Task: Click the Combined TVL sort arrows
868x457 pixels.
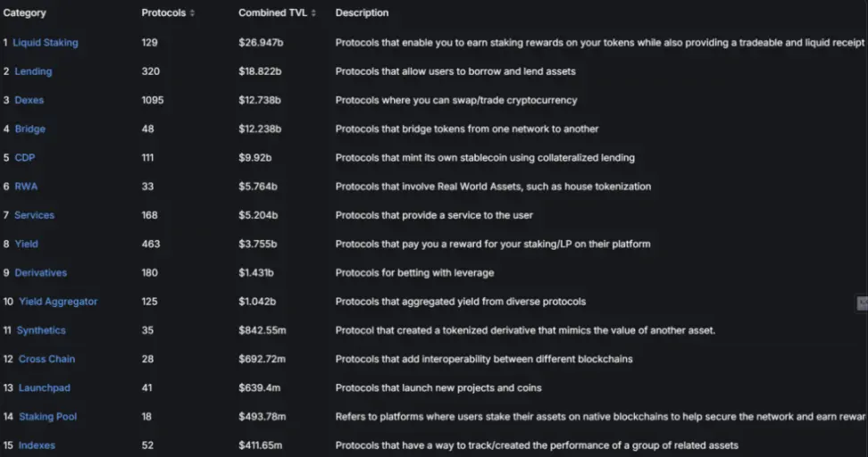Action: click(x=313, y=13)
